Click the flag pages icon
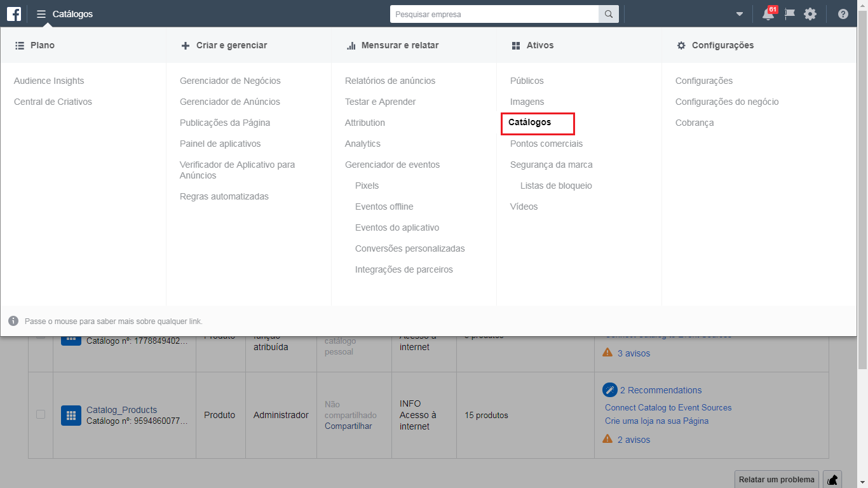 point(790,14)
